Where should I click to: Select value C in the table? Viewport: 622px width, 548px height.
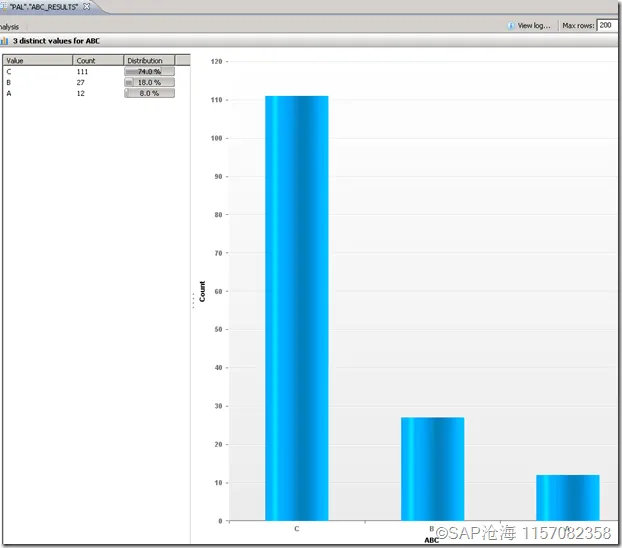(x=9, y=72)
